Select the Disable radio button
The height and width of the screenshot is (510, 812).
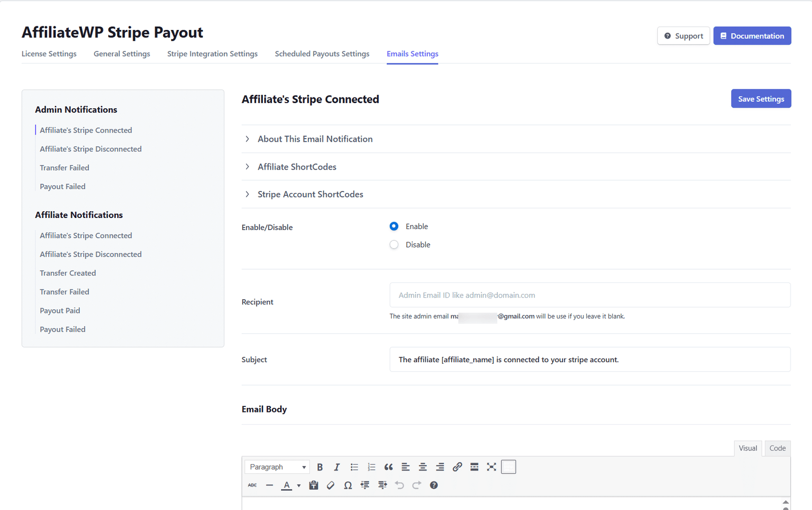[x=394, y=244]
